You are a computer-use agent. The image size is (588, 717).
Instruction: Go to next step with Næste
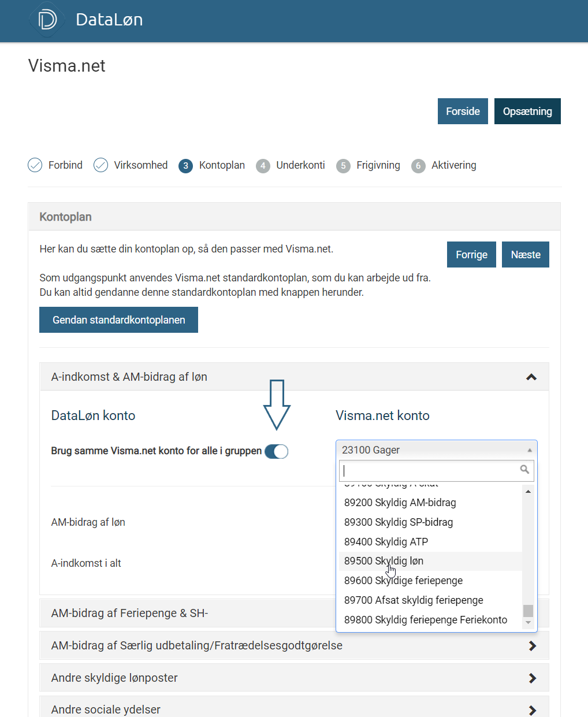pyautogui.click(x=525, y=255)
